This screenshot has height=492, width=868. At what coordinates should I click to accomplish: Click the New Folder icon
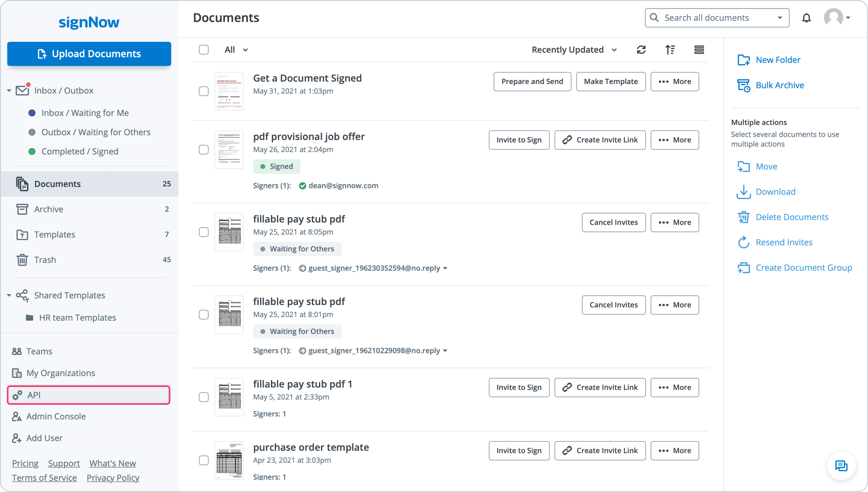(744, 60)
